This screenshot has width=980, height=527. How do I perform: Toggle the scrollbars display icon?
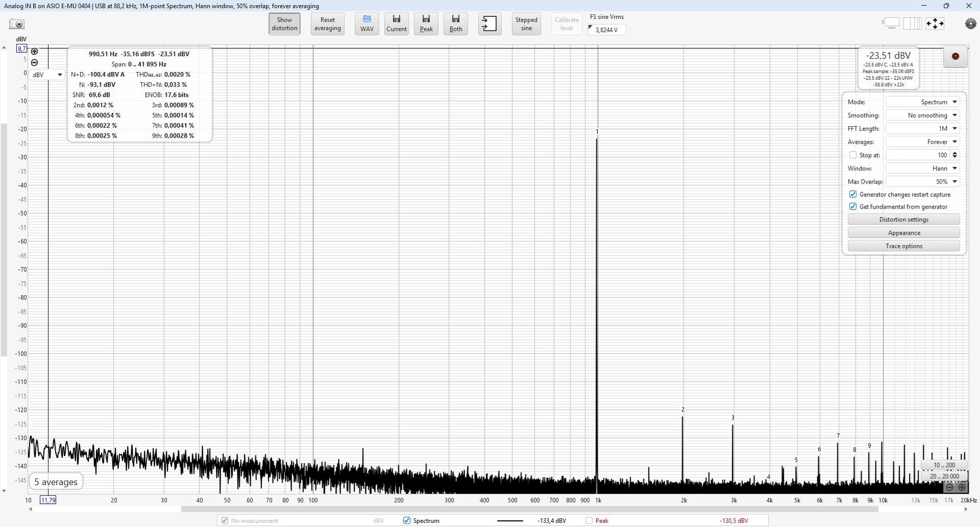point(891,24)
